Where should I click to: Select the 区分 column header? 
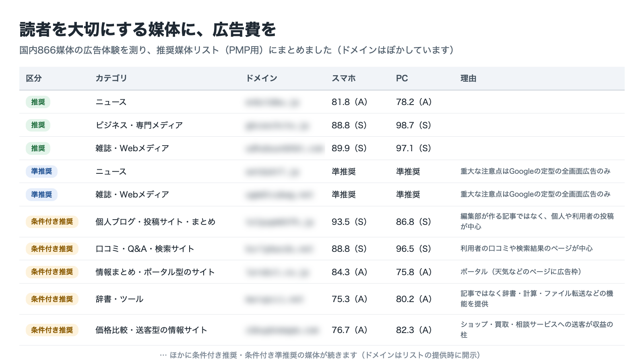tap(34, 78)
